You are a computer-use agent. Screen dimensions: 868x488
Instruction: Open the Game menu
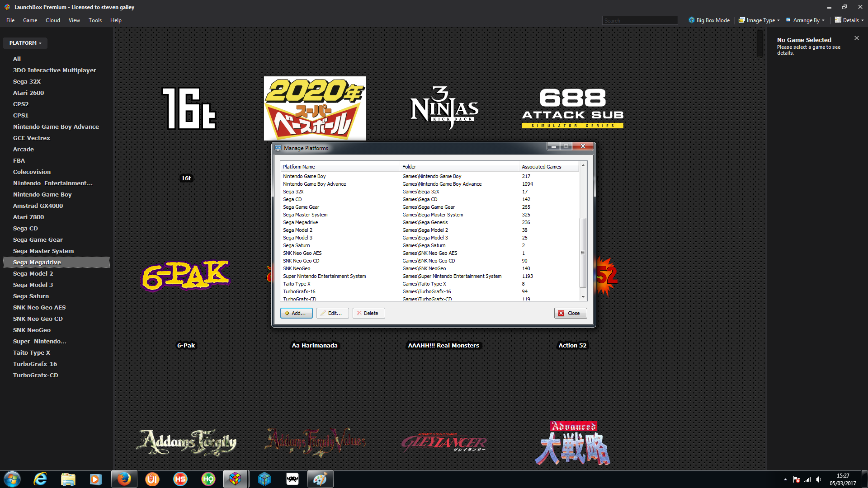click(30, 20)
